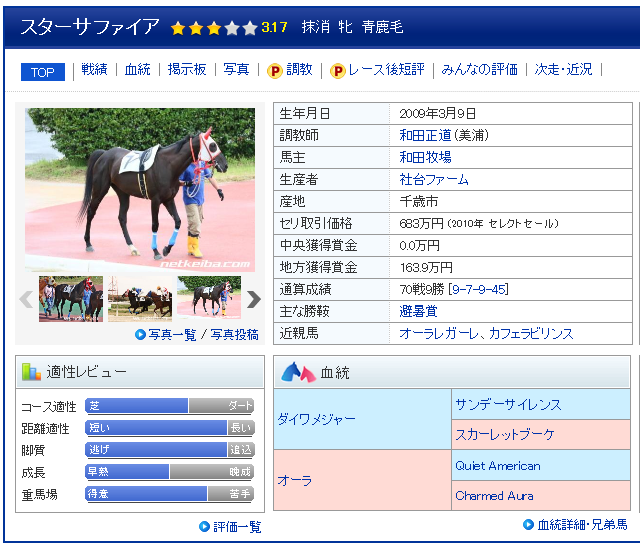Click the 中央獲得賞金 value 0.0万円
The width and height of the screenshot is (640, 547).
point(419,246)
